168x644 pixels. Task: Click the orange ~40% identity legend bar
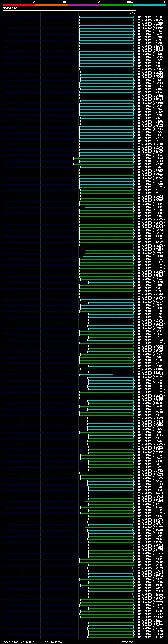coord(51,5)
